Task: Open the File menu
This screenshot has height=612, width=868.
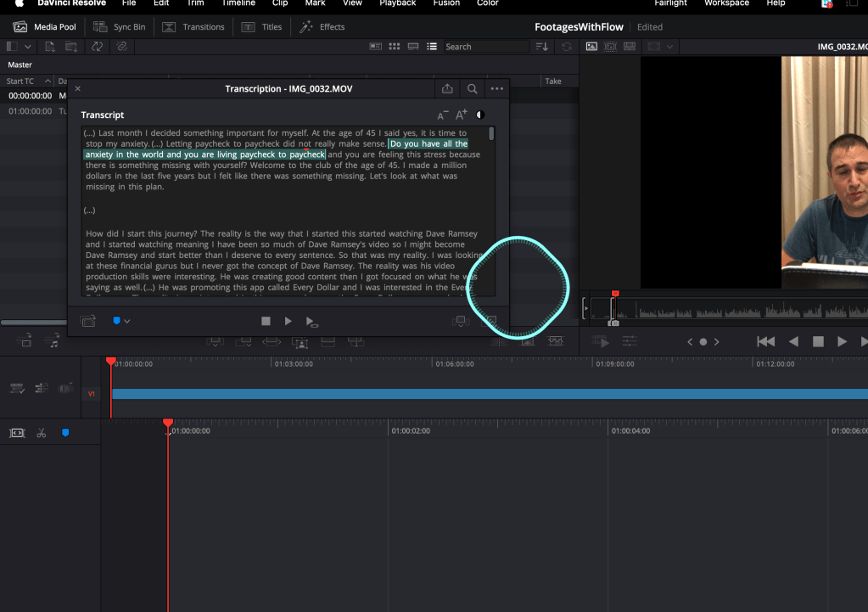Action: tap(129, 3)
